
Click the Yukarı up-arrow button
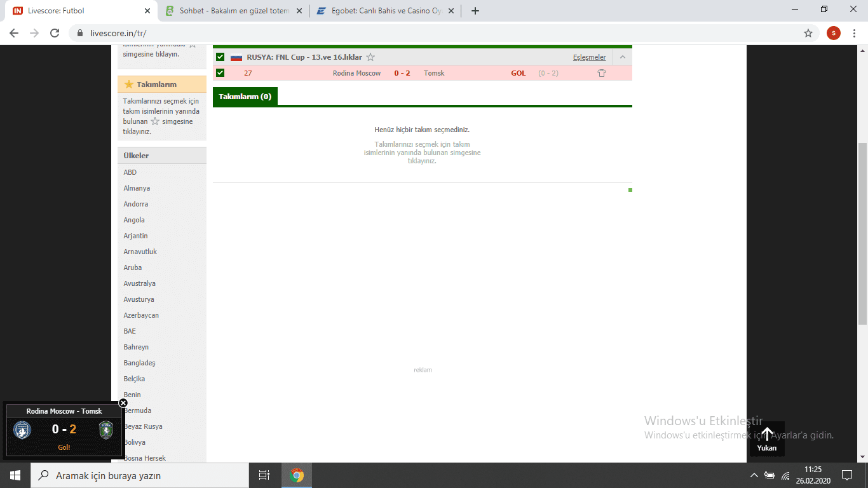tap(767, 438)
